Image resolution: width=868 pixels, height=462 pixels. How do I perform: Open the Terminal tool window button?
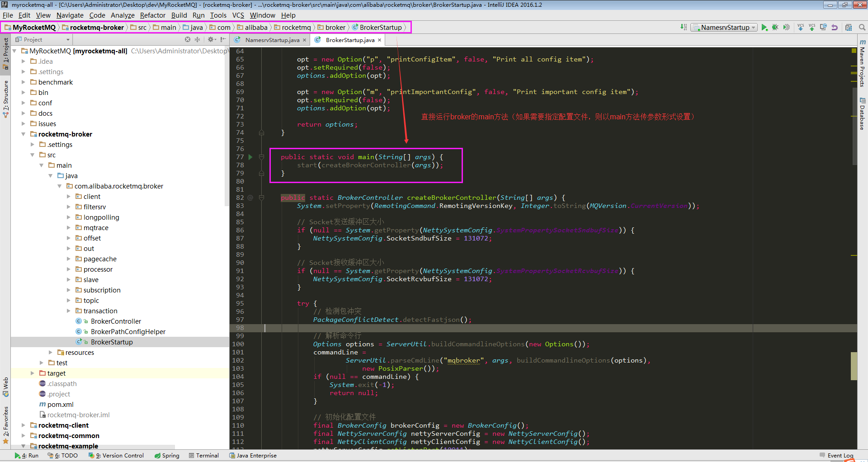pos(204,455)
